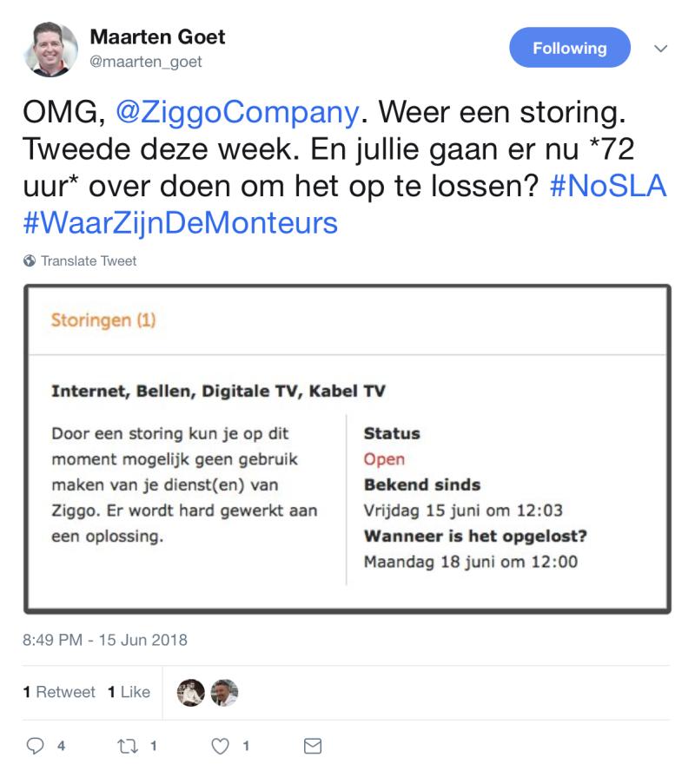The image size is (695, 784).
Task: View first liker's small avatar
Action: click(190, 692)
